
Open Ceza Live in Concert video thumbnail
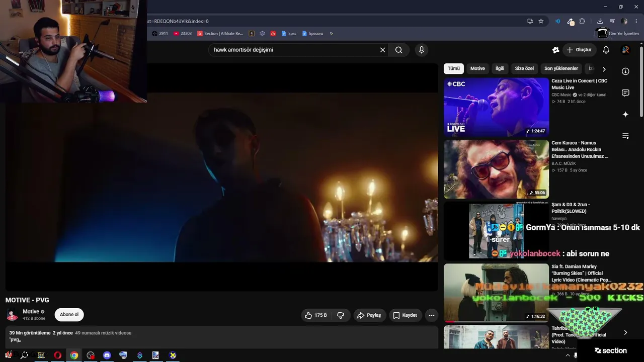[496, 107]
